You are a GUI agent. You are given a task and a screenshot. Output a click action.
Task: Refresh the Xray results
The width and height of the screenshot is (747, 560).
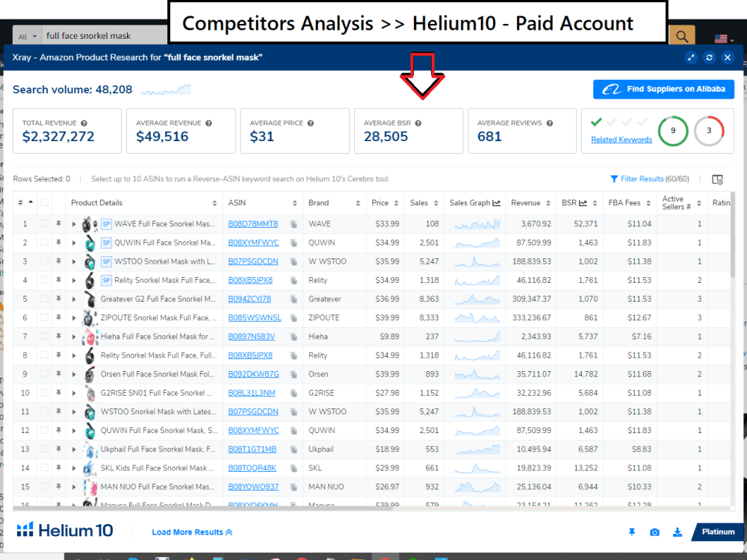(x=710, y=57)
